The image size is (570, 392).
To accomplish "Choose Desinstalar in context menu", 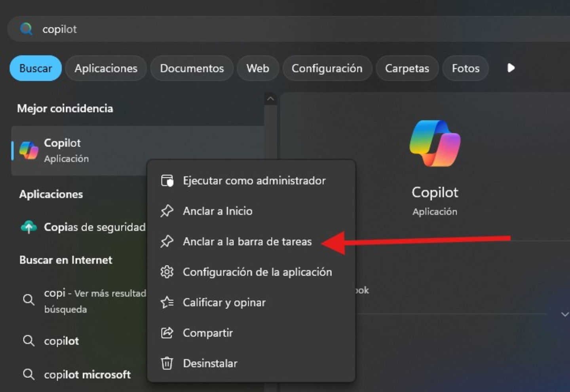I will click(x=251, y=364).
